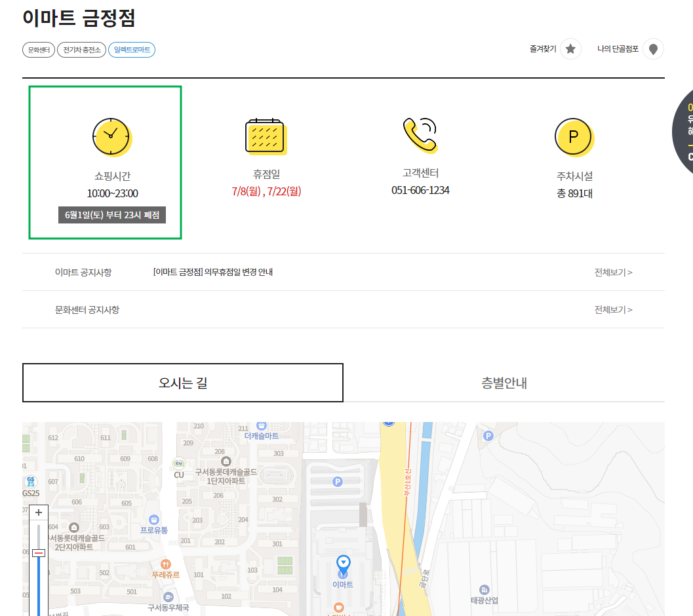This screenshot has height=616, width=693.
Task: Click the map zoom slider handle
Action: coord(39,553)
